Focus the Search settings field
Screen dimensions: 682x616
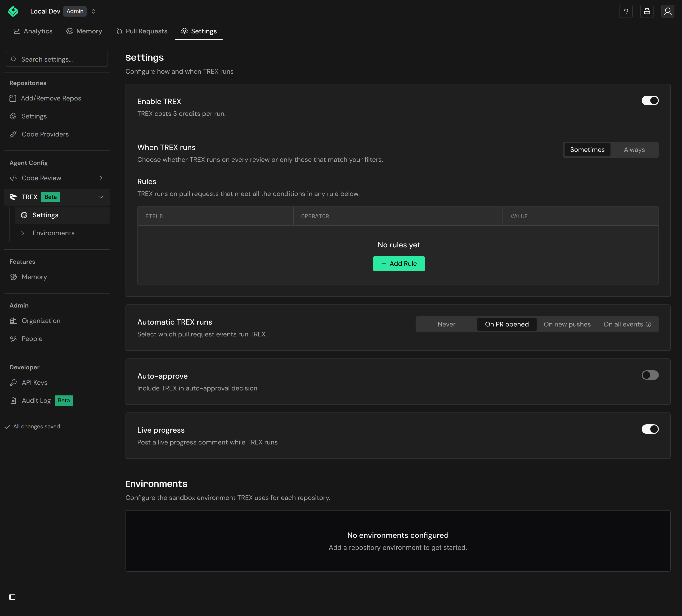[x=57, y=59]
